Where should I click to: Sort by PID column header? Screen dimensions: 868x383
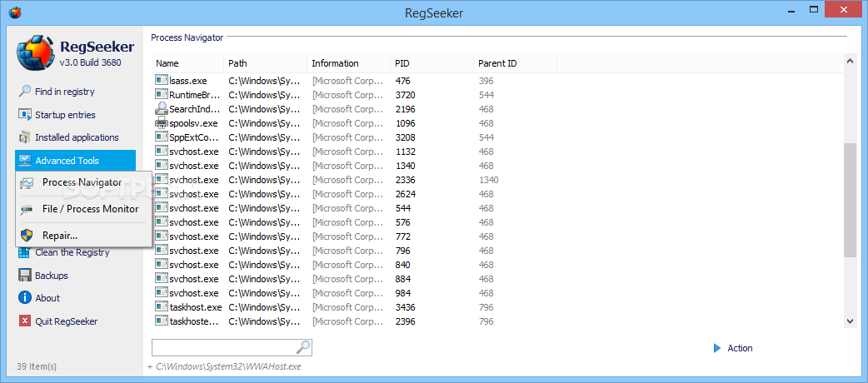tap(432, 63)
